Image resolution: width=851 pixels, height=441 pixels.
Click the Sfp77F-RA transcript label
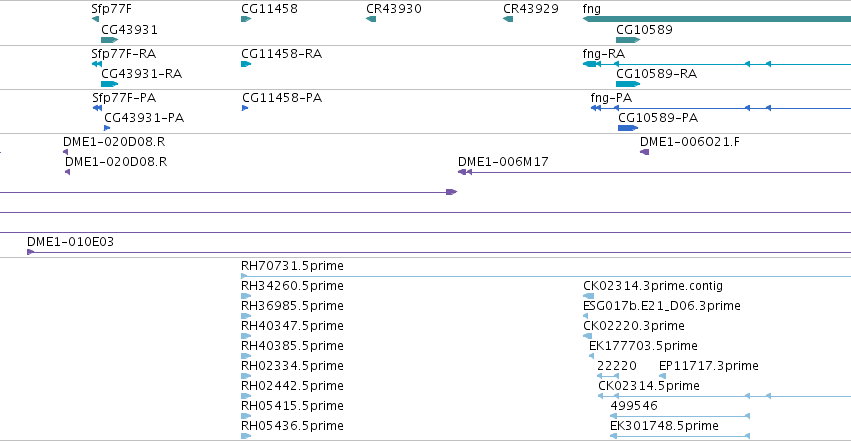point(124,54)
